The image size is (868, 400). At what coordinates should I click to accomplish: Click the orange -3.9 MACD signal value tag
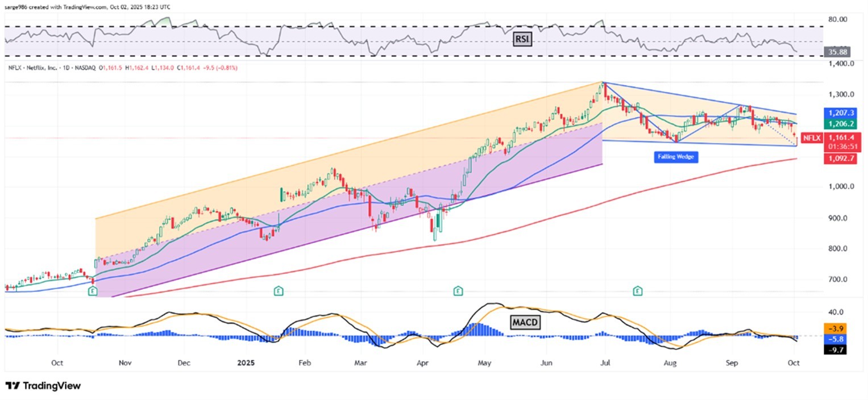[x=835, y=328]
